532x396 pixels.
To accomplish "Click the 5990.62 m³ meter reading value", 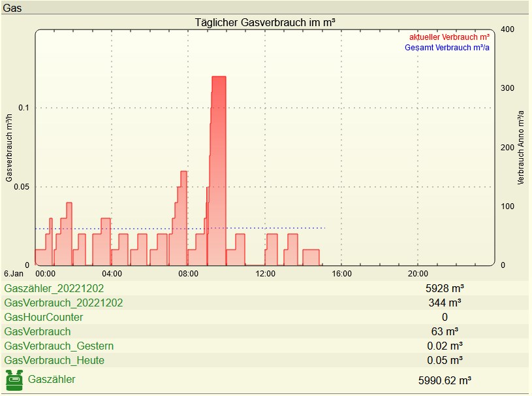I will tap(445, 380).
